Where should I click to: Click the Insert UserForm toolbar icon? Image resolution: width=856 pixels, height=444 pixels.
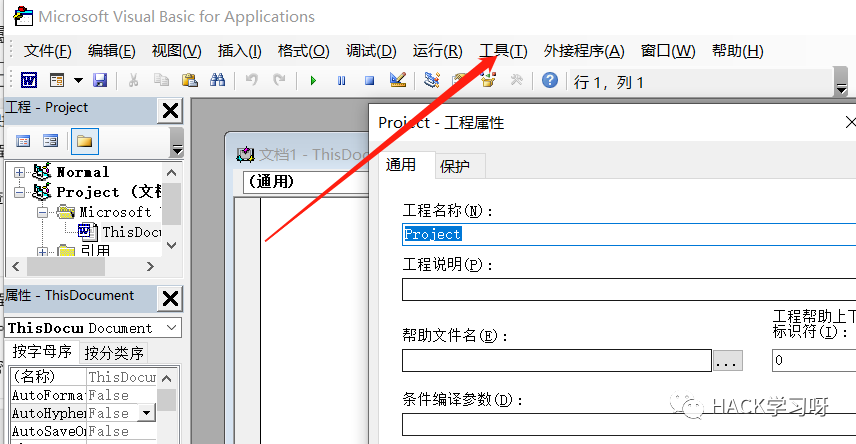[x=57, y=80]
